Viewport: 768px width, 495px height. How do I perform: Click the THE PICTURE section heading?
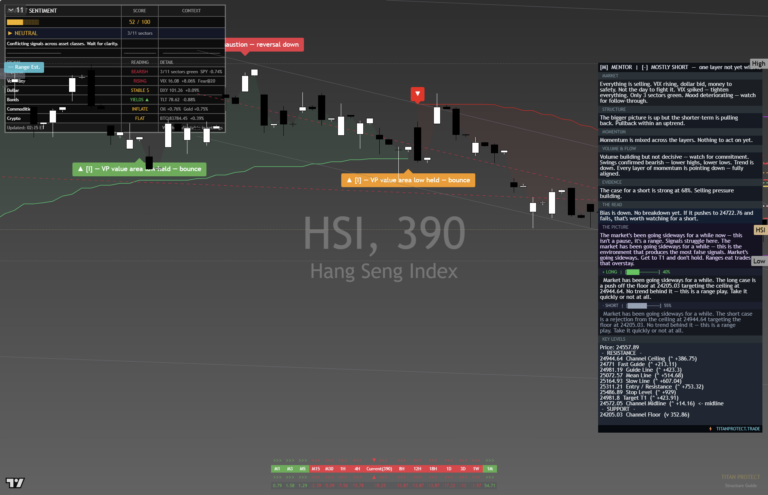click(615, 228)
